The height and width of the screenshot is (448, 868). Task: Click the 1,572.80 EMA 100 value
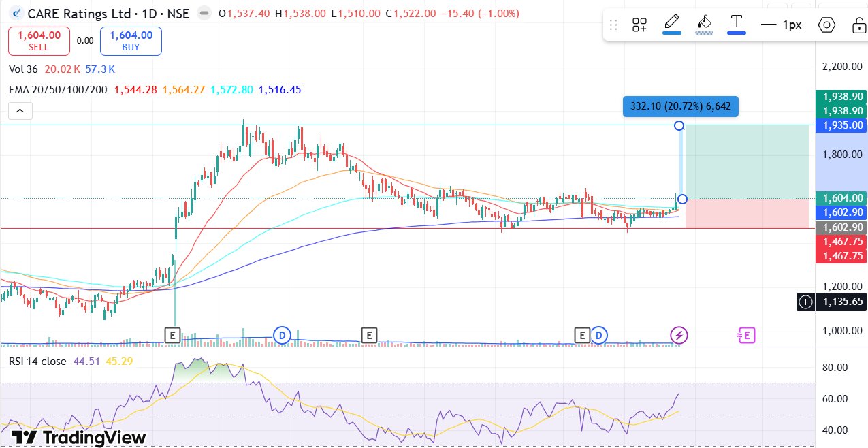coord(232,90)
